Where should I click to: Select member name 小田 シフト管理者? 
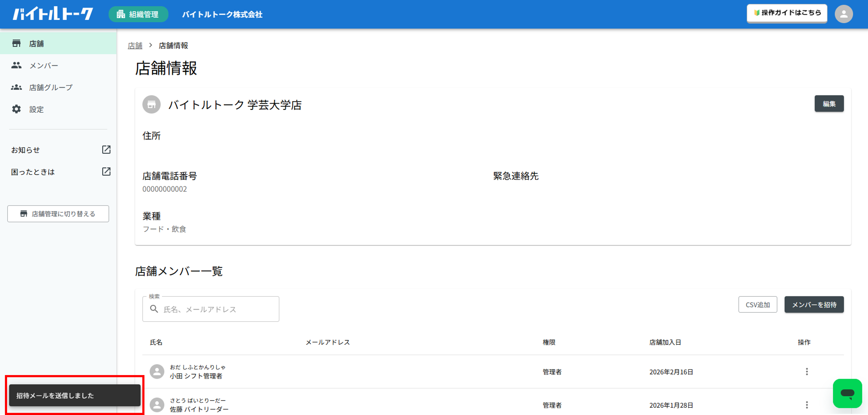[x=196, y=376]
